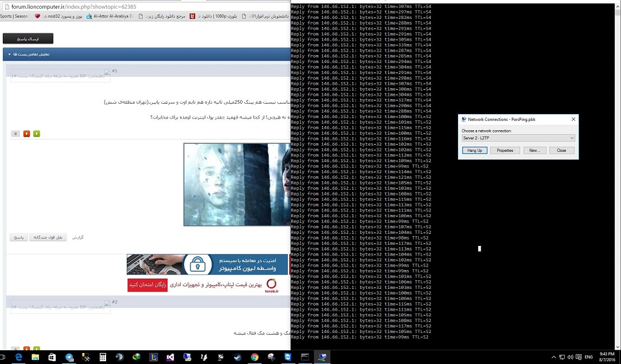Open File Explorer from the taskbar
621x364 pixels.
(x=36, y=357)
